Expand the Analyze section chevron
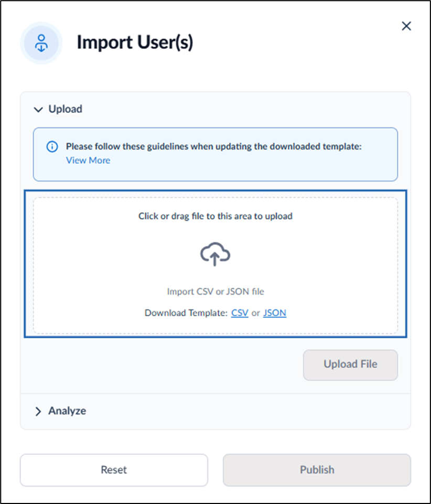The image size is (431, 504). 38,411
